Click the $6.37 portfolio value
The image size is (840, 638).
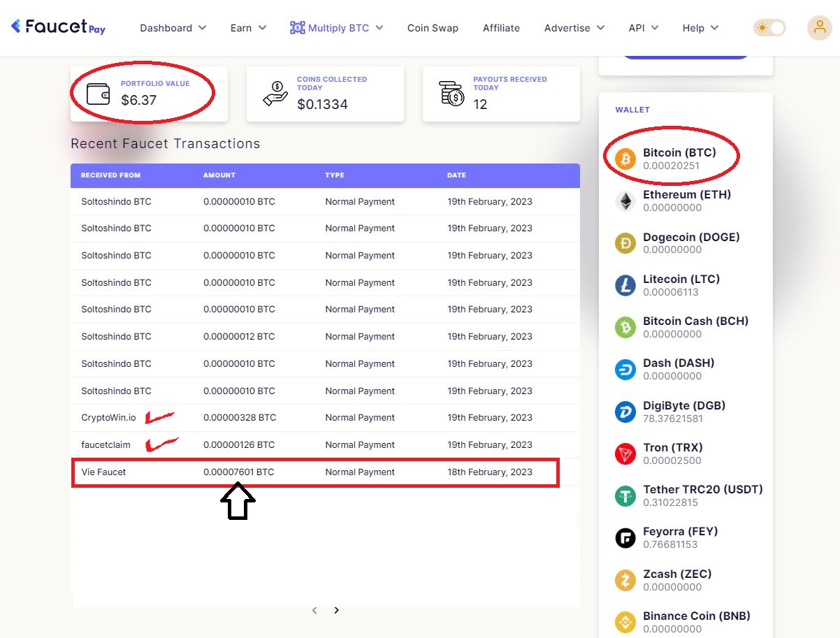coord(139,101)
